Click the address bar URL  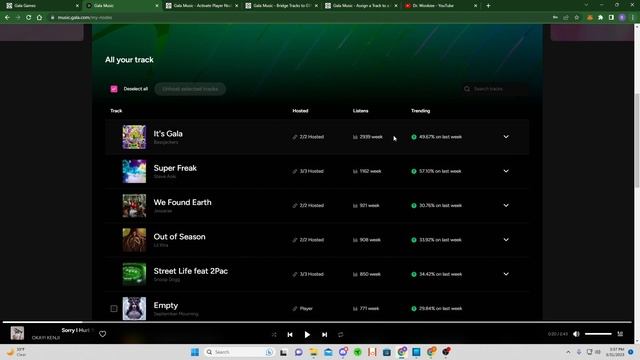85,18
